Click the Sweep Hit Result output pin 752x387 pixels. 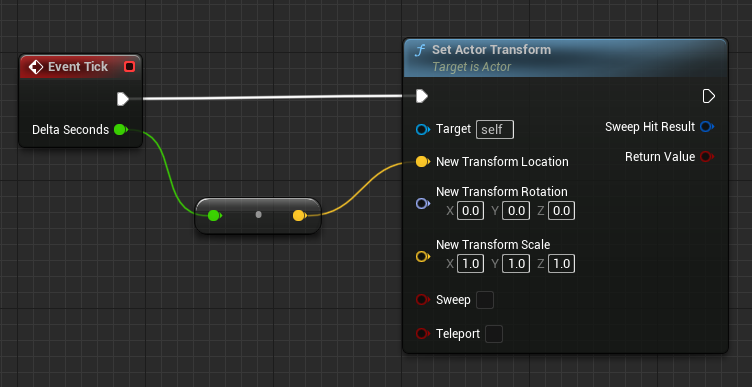coord(707,127)
